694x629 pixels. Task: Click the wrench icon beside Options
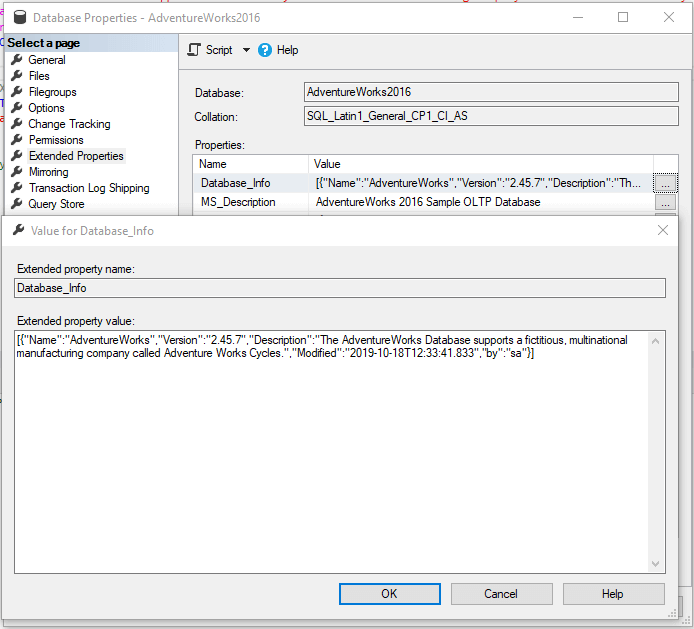point(17,107)
